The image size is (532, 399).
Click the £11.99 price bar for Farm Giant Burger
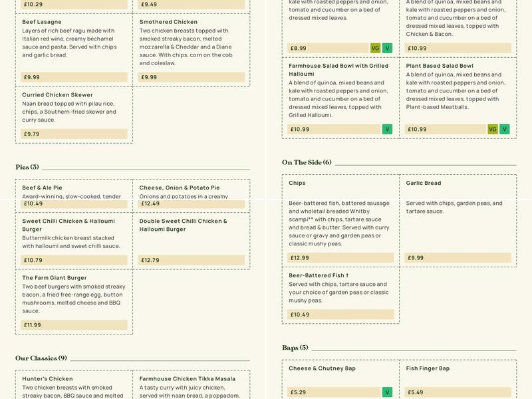pos(74,325)
